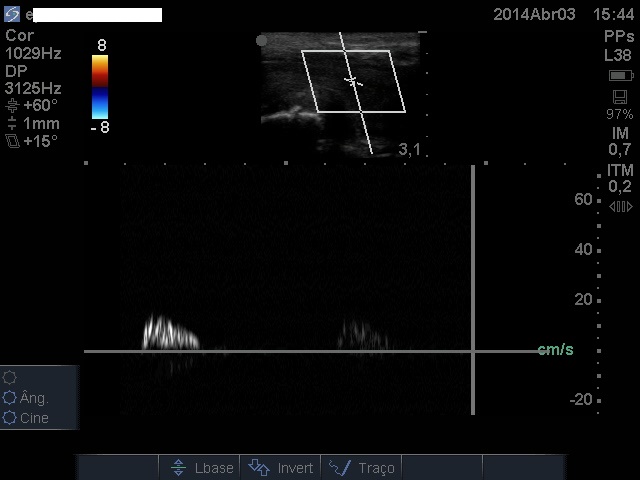The height and width of the screenshot is (480, 640).
Task: Click the 1mm gate size icon
Action: [x=12, y=124]
